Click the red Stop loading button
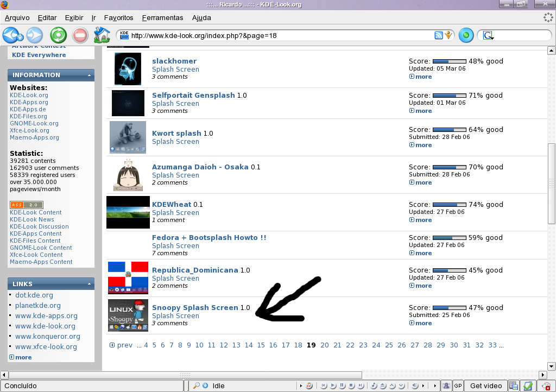 80,35
